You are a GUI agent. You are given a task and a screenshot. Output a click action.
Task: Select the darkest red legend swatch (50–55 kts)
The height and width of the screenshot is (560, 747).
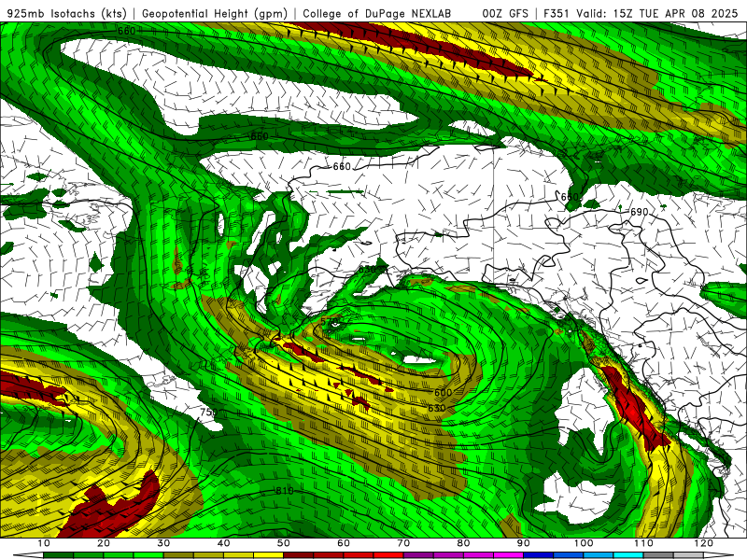point(298,555)
